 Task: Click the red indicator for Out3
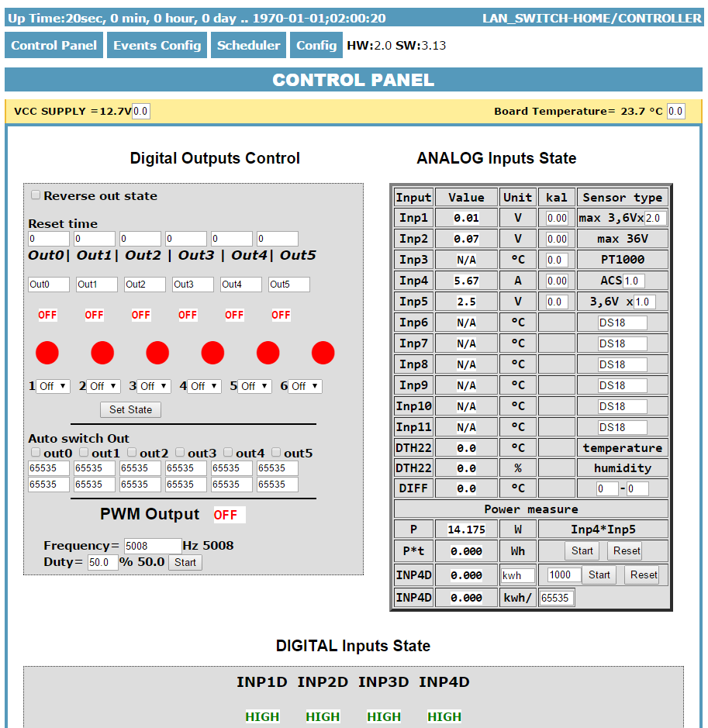[212, 353]
